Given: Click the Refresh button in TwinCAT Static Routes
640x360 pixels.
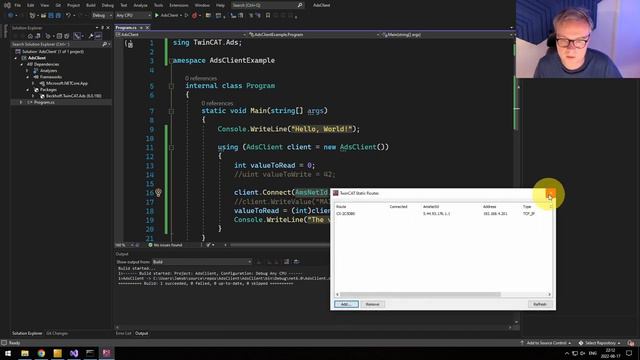Looking at the screenshot, I should (540, 304).
